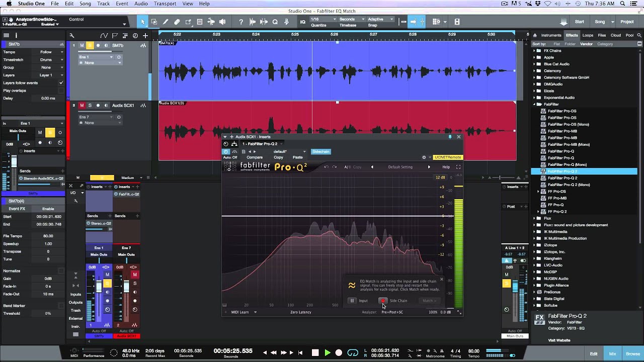
Task: Open the Audio menu
Action: click(x=141, y=4)
